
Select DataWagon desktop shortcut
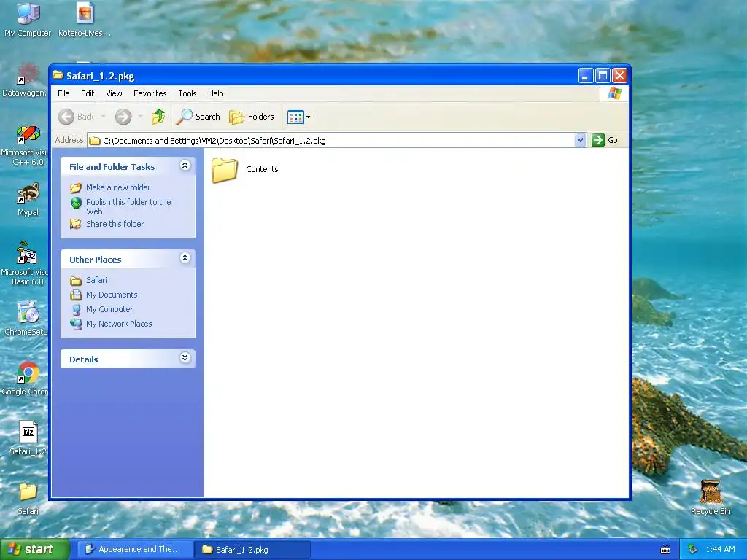25,79
